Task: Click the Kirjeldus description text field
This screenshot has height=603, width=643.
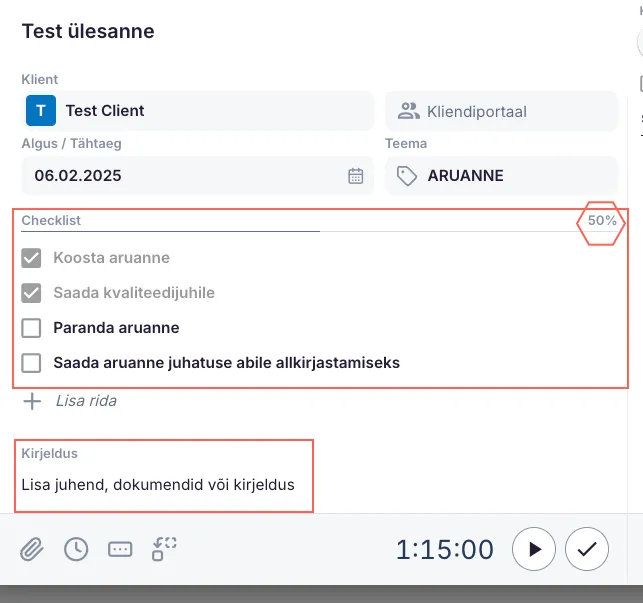Action: coord(158,485)
